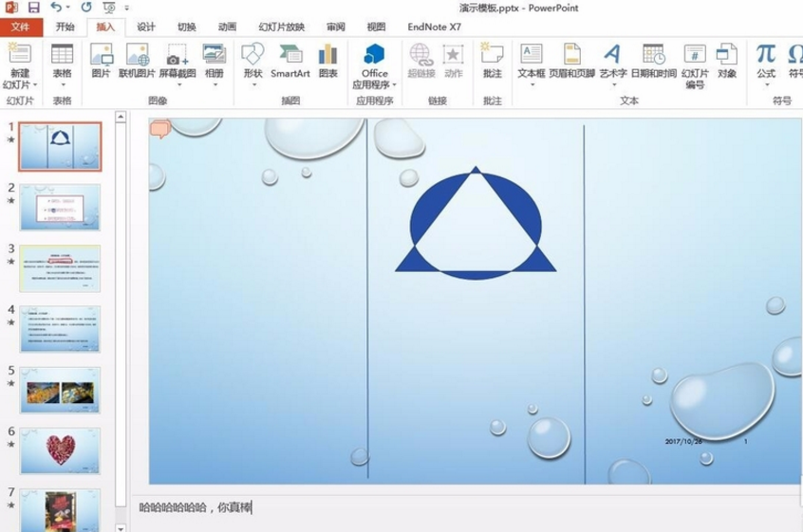Open the Undo history dropdown arrow
This screenshot has height=532, width=803.
pyautogui.click(x=67, y=8)
